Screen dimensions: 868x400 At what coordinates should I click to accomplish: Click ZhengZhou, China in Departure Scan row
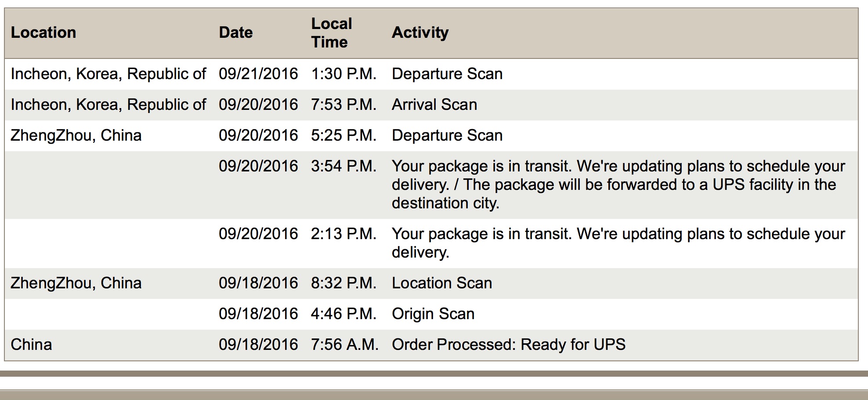click(x=76, y=135)
